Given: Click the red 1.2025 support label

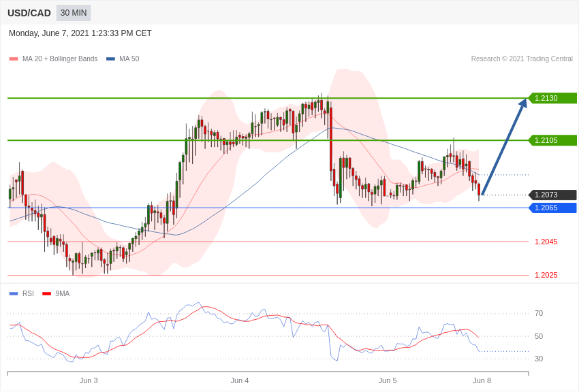Looking at the screenshot, I should pyautogui.click(x=546, y=275).
